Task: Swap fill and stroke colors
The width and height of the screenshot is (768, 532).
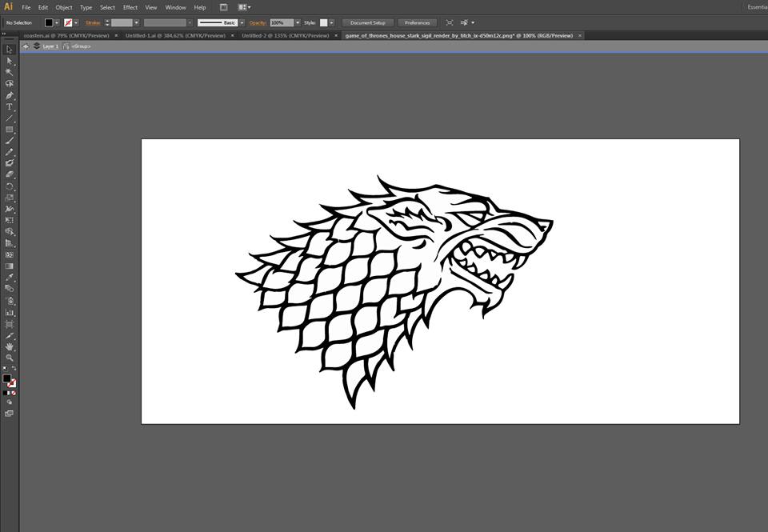Action: [14, 368]
